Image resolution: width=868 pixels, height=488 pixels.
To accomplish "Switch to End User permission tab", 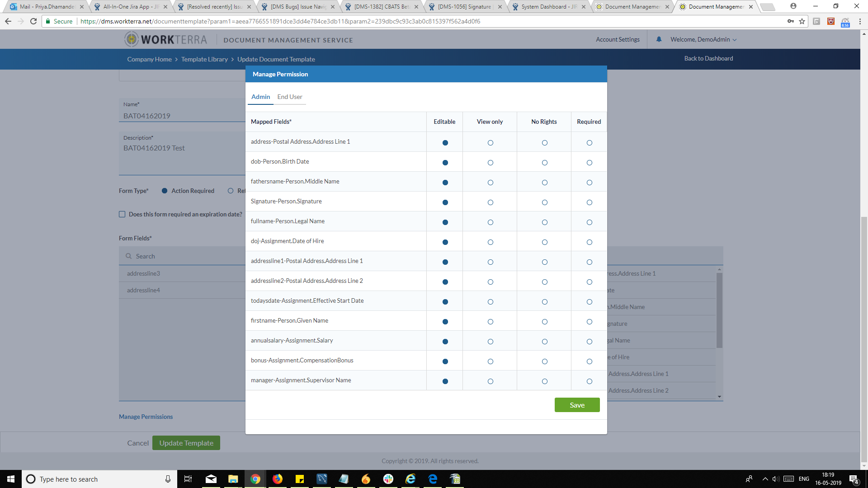I will 290,97.
